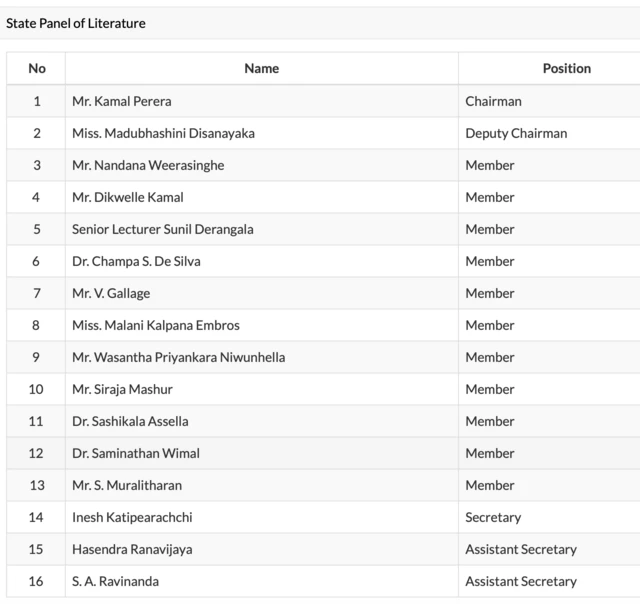Image resolution: width=640 pixels, height=604 pixels.
Task: Click the 'No' column header
Action: coord(37,68)
